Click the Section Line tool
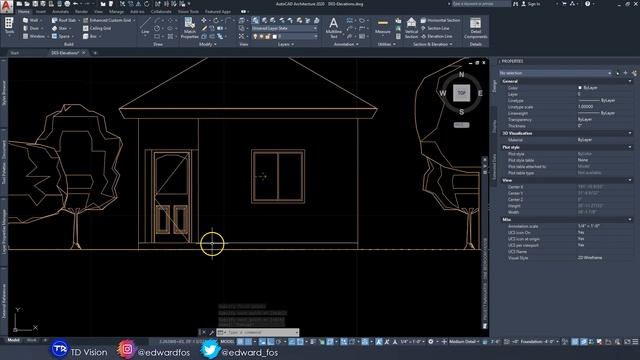The image size is (640, 360). [435, 28]
